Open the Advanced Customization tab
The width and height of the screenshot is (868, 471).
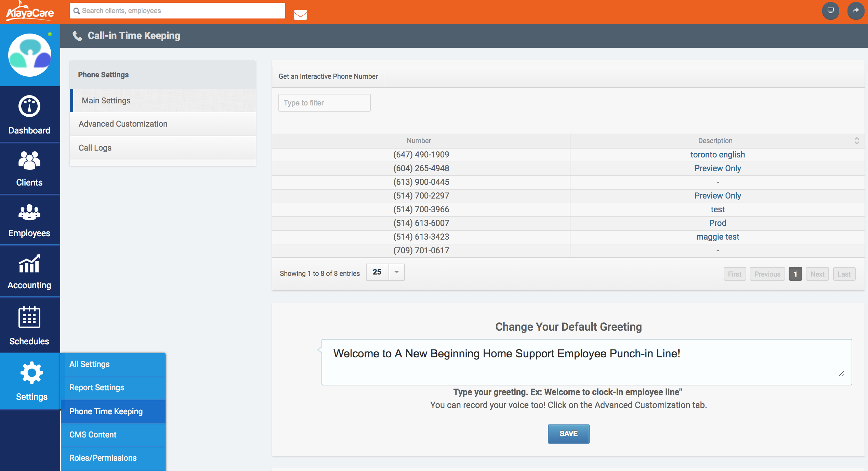(123, 124)
